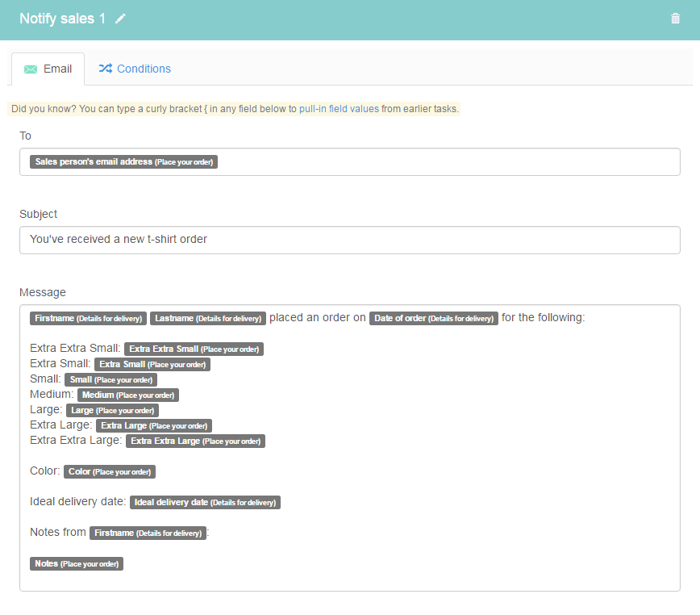This screenshot has height=615, width=700.
Task: Click the Notes field tag at bottom
Action: [77, 563]
